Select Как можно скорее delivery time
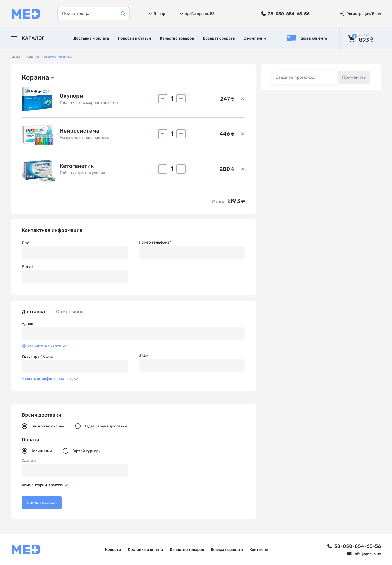 24,426
